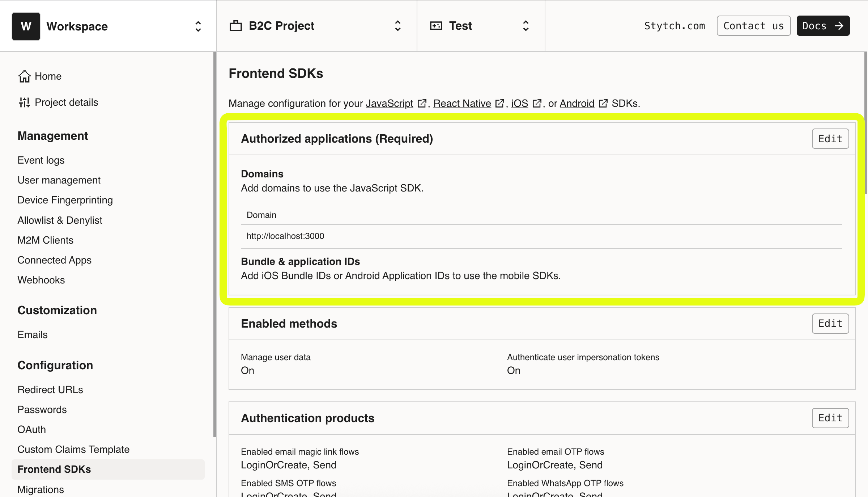
Task: Open Project details page
Action: tap(66, 102)
